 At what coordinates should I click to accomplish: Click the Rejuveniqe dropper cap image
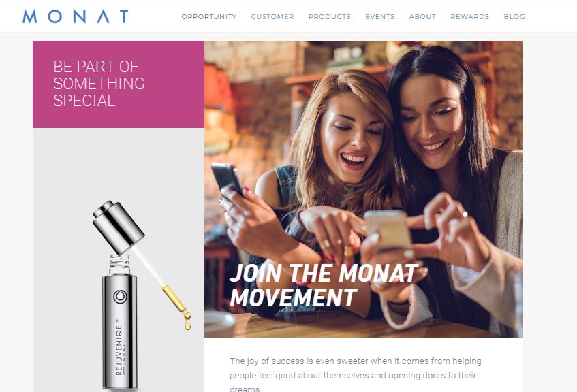tap(118, 227)
